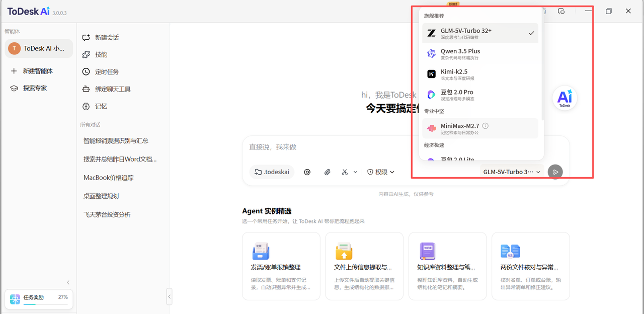Click the 内容由AI生成，仅供参考 notice

[406, 194]
